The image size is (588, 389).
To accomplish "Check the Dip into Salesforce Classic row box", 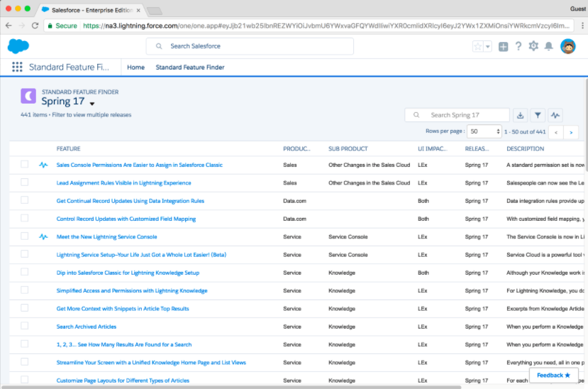I will point(24,273).
